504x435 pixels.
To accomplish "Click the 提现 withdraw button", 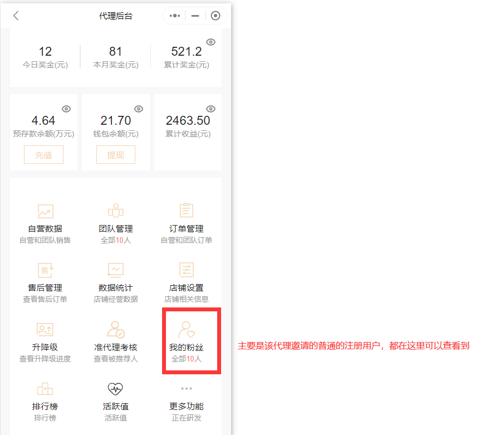I will (116, 155).
